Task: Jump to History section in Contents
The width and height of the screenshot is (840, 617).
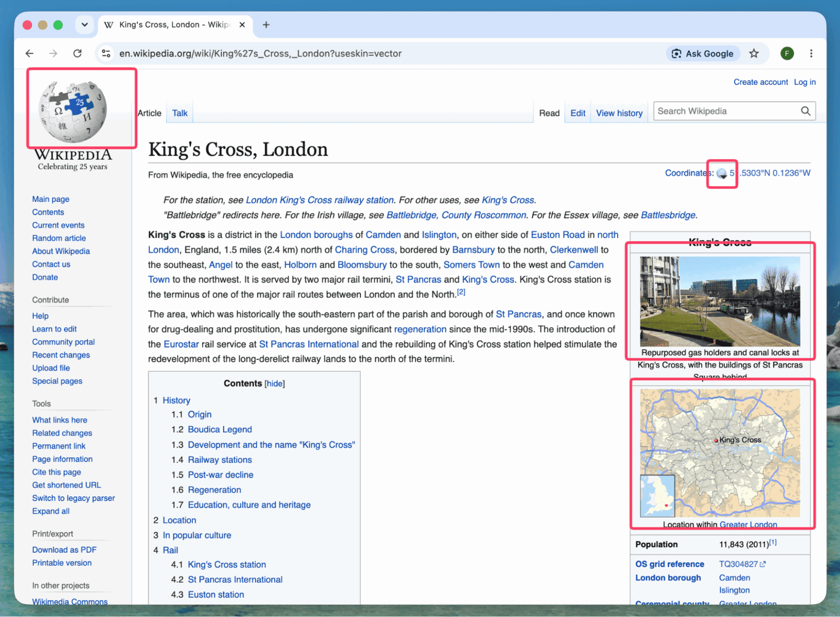Action: pyautogui.click(x=176, y=400)
